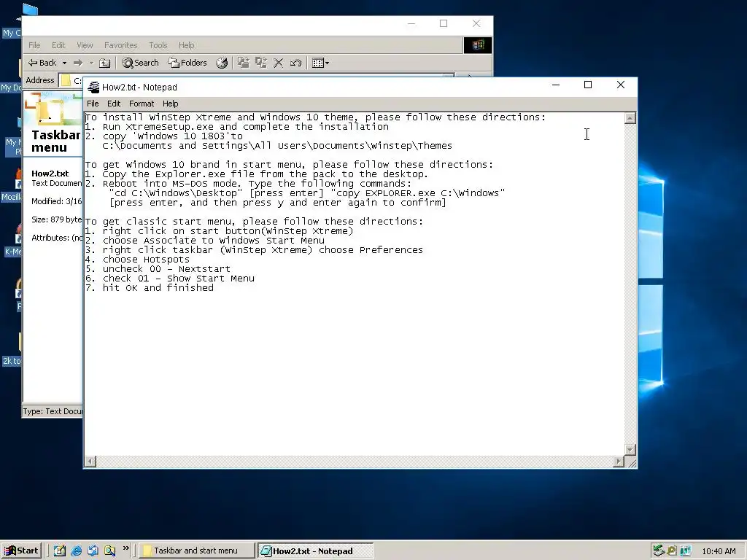Click the Undo icon in the Explorer toolbar

pos(296,63)
